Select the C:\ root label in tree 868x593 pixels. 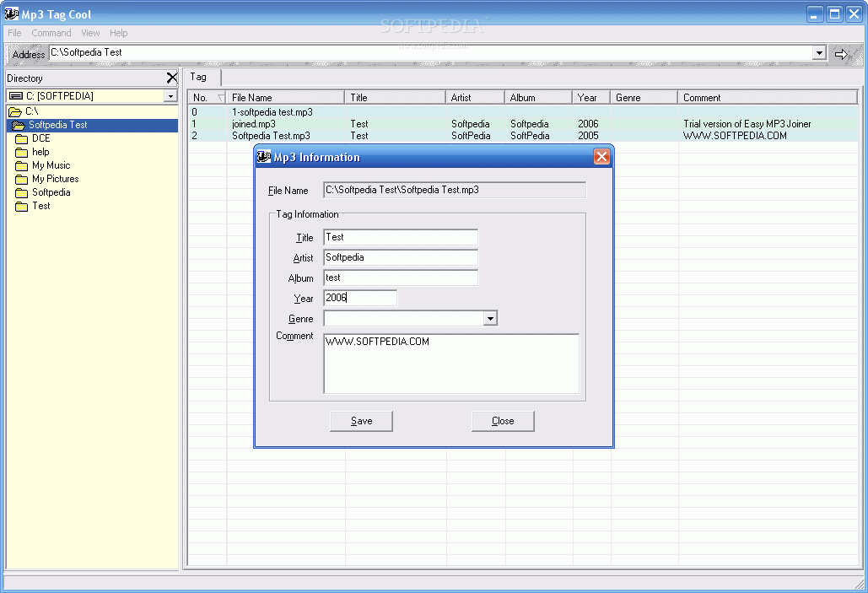point(31,111)
